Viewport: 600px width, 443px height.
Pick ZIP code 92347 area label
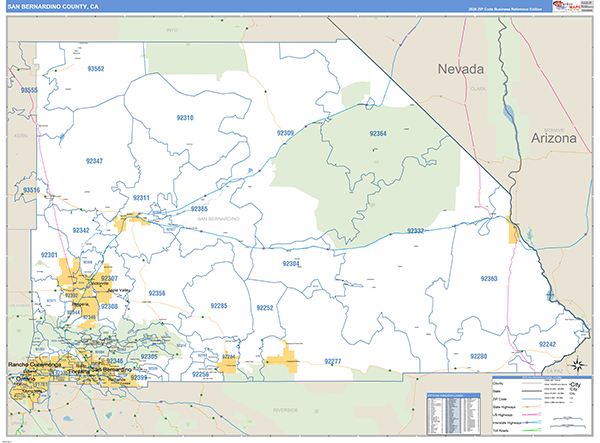coord(94,160)
